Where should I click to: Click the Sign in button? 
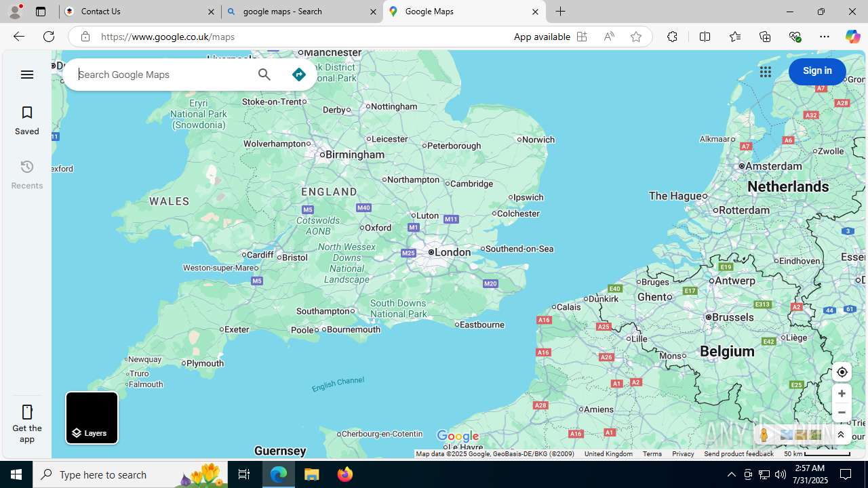(817, 71)
